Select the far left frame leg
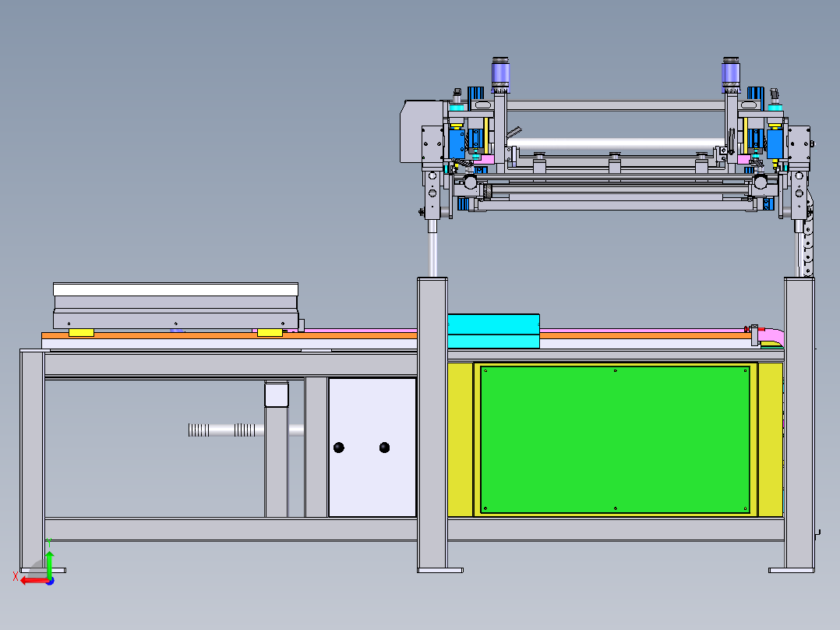This screenshot has height=630, width=840. pyautogui.click(x=32, y=460)
